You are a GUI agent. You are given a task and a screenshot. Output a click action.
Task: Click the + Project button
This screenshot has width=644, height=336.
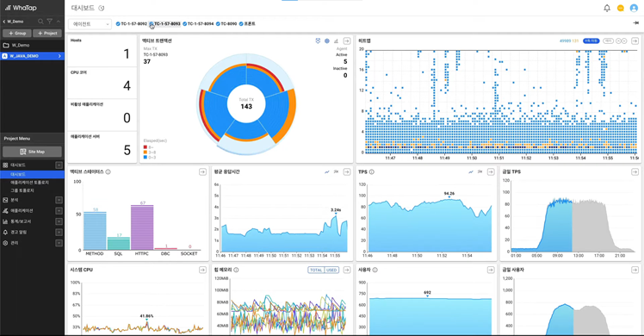click(47, 34)
